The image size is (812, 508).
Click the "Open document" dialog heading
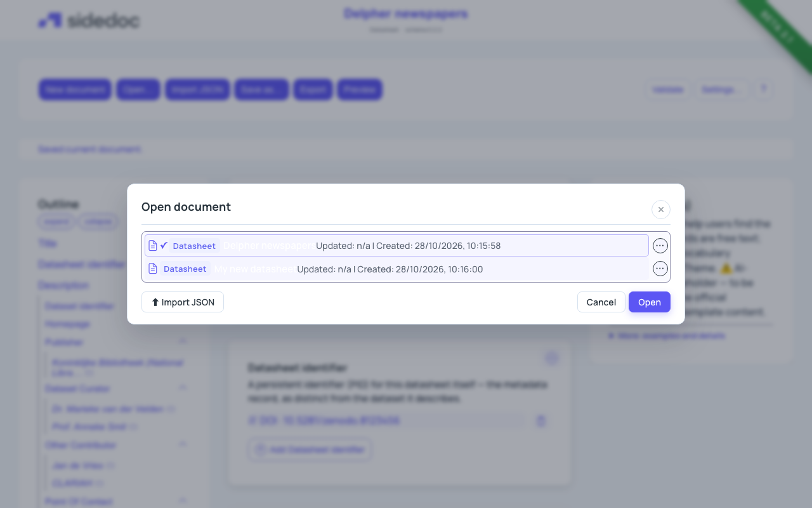pos(186,207)
